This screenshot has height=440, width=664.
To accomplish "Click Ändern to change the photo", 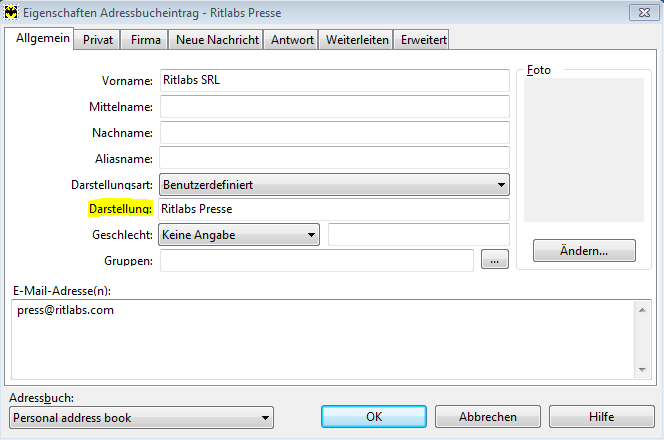I will [584, 250].
